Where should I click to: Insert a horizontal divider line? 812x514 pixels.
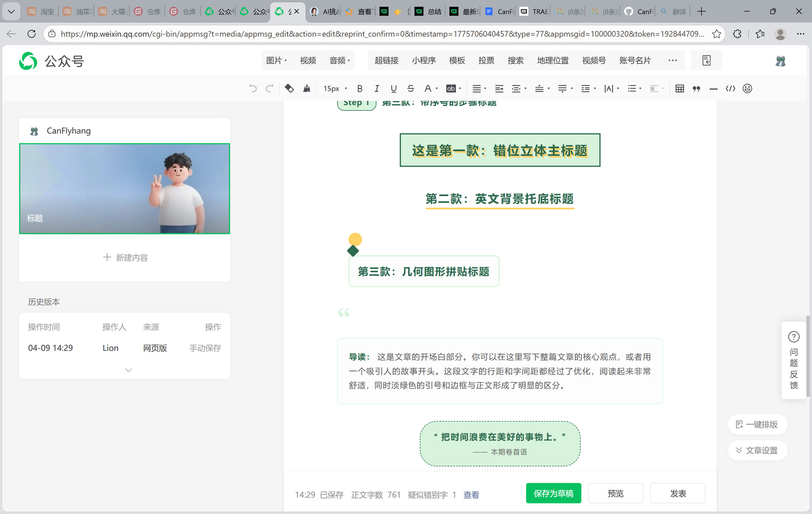713,89
